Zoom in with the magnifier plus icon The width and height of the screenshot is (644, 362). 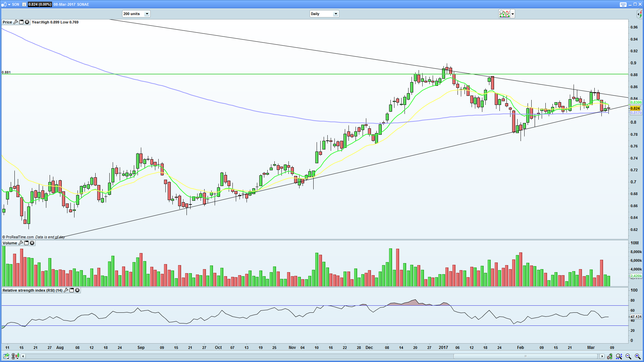tap(638, 356)
